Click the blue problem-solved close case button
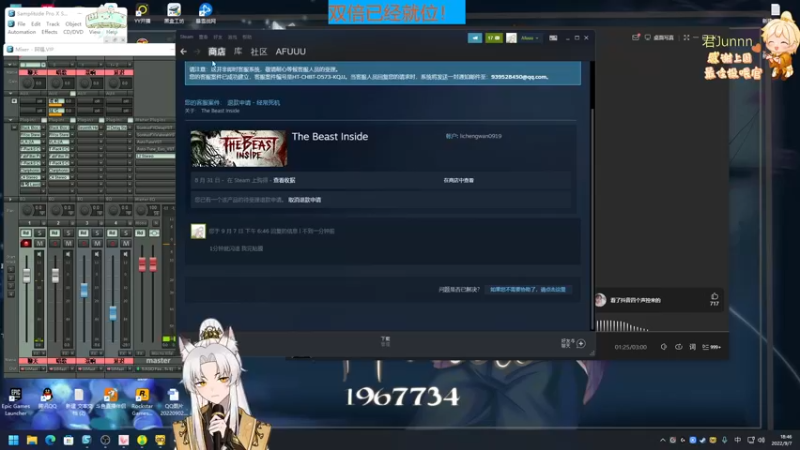Viewport: 800px width, 450px height. point(528,289)
